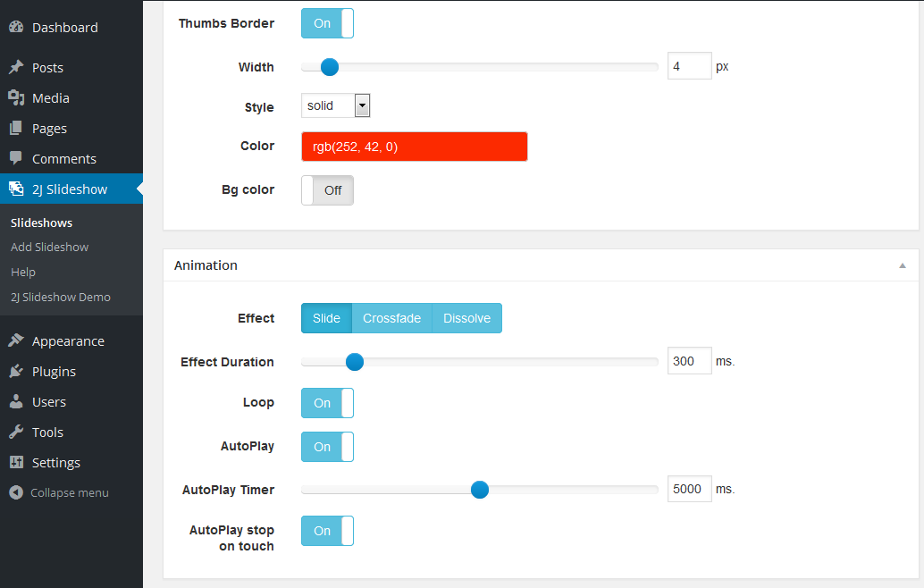
Task: Click the Posts pushpin icon
Action: point(16,67)
